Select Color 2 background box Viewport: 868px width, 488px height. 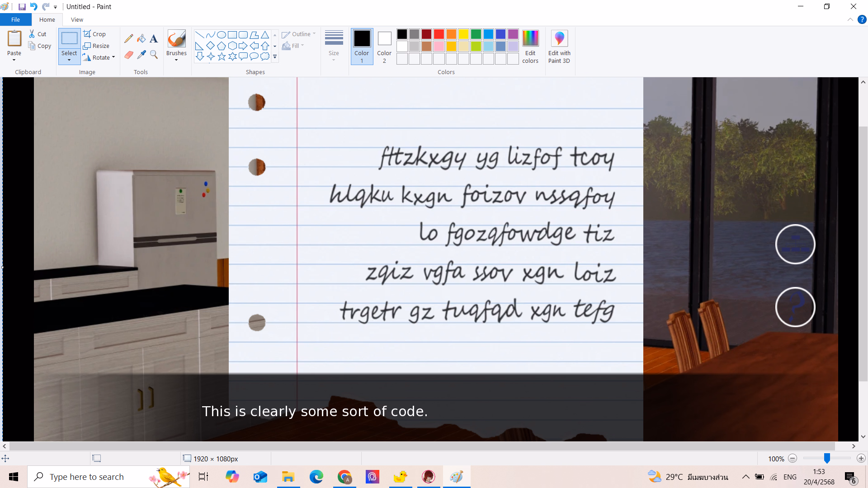coord(384,47)
